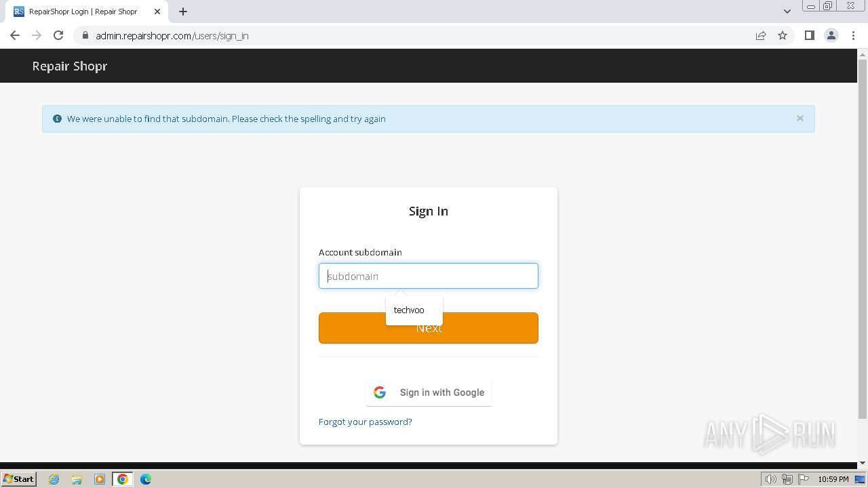Click Sign in with Google button
This screenshot has height=488, width=868.
coord(429,392)
